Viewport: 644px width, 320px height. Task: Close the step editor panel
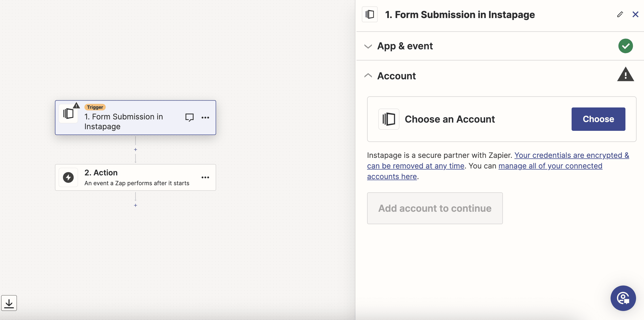pos(636,14)
